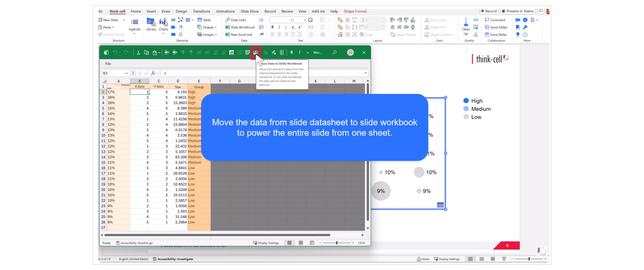
Task: Click the rounded rectangle element icon
Action: 173,35
